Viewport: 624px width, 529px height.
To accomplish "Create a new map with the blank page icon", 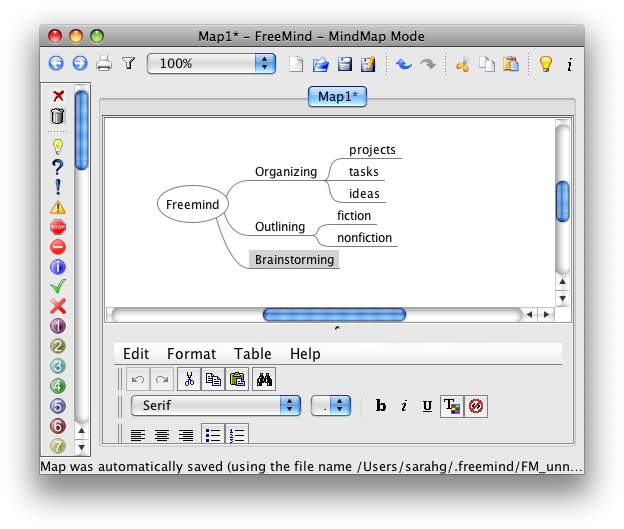I will (x=296, y=64).
